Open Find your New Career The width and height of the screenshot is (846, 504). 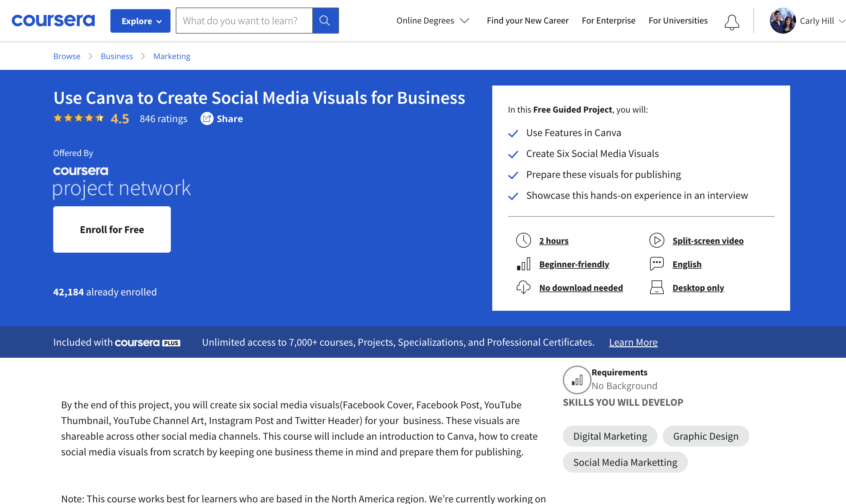527,21
